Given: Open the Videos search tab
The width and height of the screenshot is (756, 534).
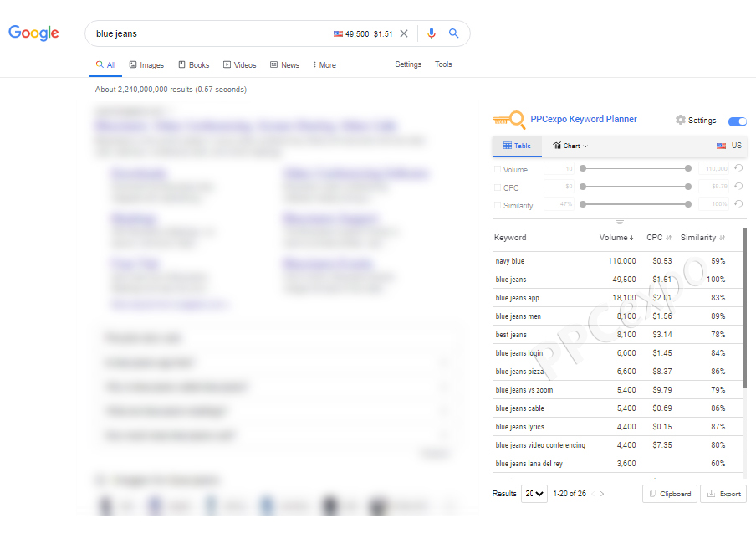Looking at the screenshot, I should (240, 64).
